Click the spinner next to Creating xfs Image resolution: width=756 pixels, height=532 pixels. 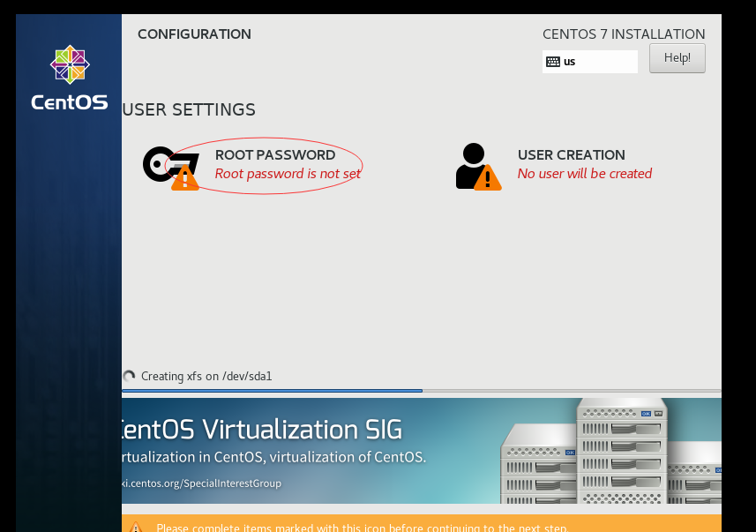pos(129,376)
